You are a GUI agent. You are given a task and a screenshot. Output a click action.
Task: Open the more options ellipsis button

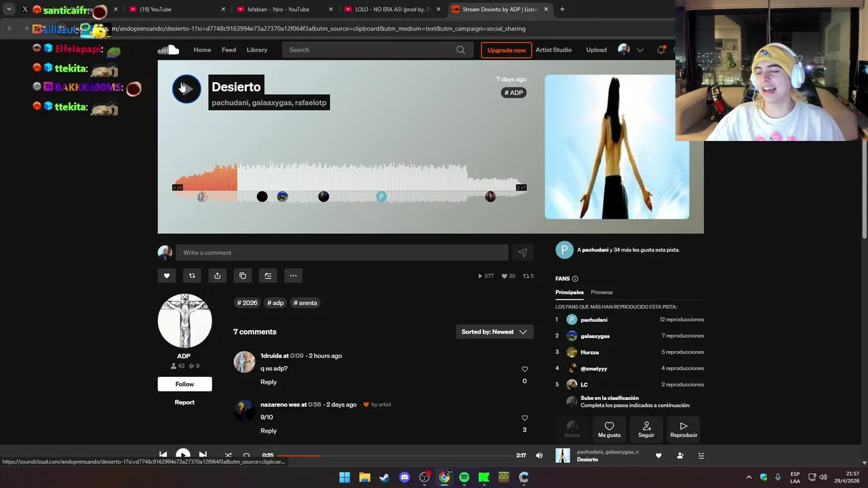pyautogui.click(x=293, y=276)
